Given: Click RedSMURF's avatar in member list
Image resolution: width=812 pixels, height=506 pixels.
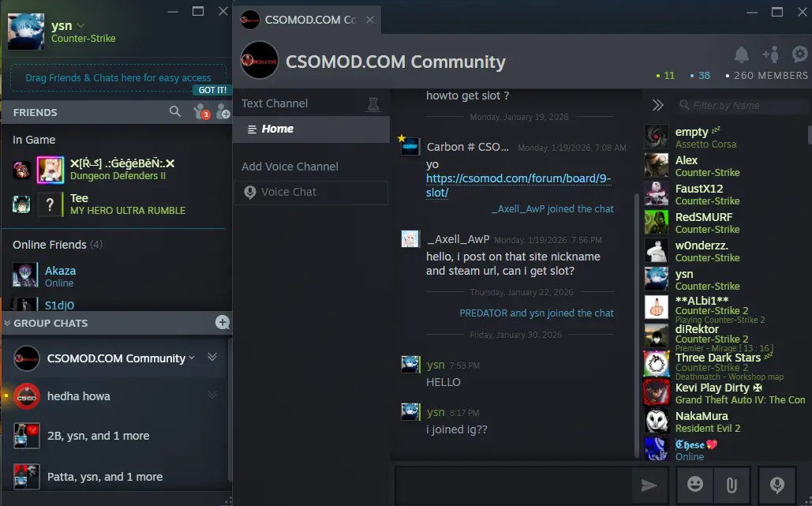Looking at the screenshot, I should [656, 223].
